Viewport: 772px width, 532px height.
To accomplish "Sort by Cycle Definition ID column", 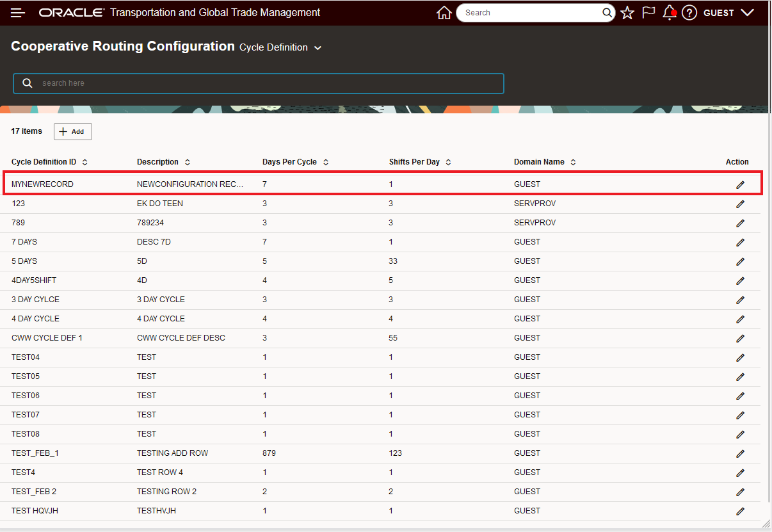I will 84,163.
